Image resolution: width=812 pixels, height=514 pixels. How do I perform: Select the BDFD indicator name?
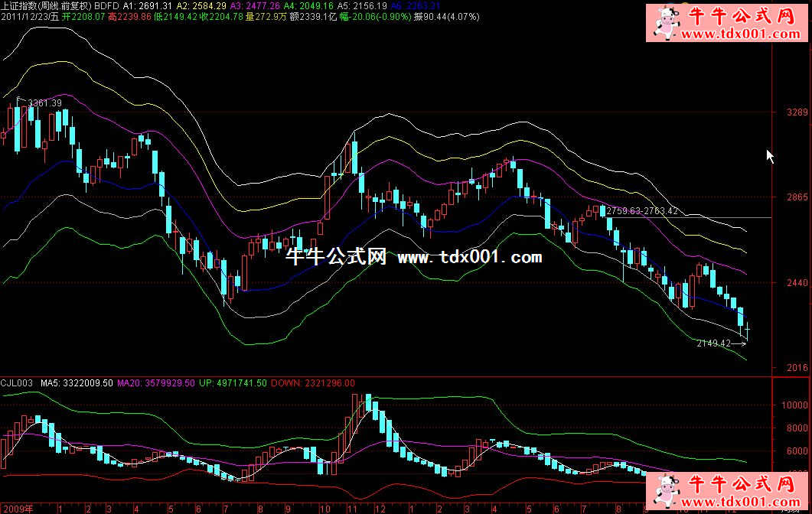click(x=106, y=6)
